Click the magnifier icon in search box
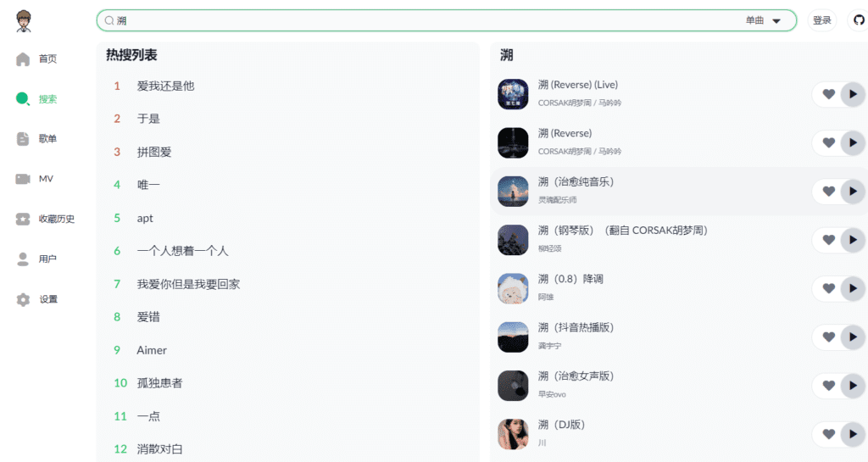The width and height of the screenshot is (868, 462). point(109,20)
